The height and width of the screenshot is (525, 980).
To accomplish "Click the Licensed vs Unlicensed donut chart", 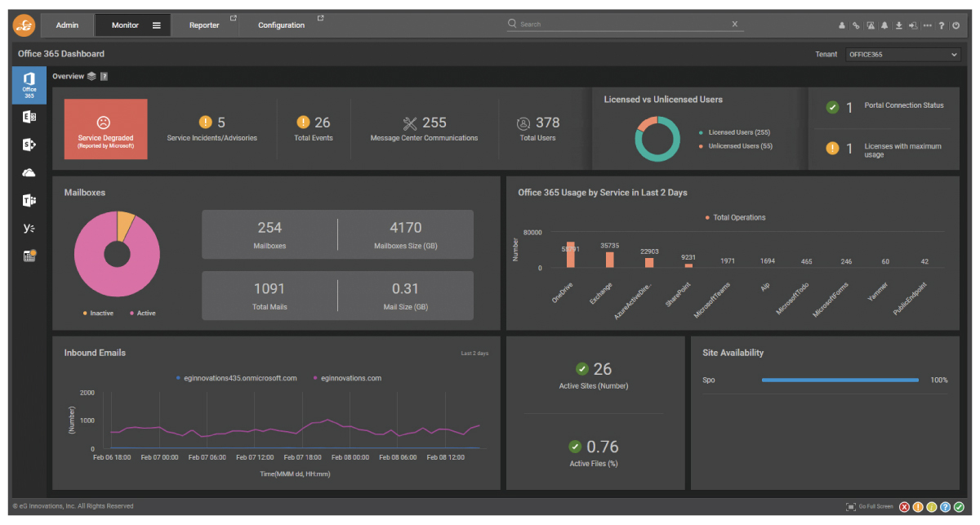I will coord(657,139).
